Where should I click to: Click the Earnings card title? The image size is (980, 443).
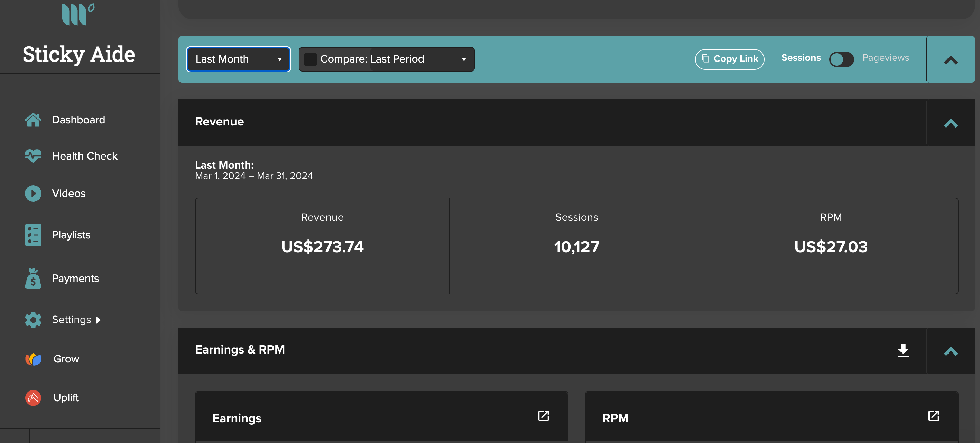(237, 418)
